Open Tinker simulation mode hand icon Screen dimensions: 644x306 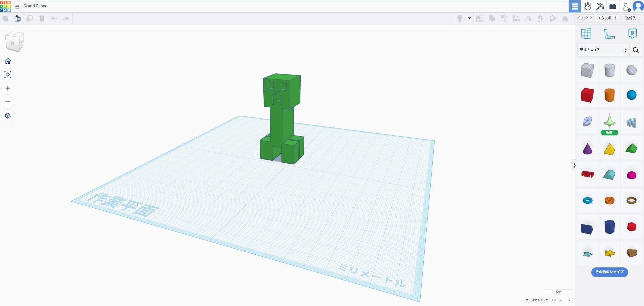[587, 6]
